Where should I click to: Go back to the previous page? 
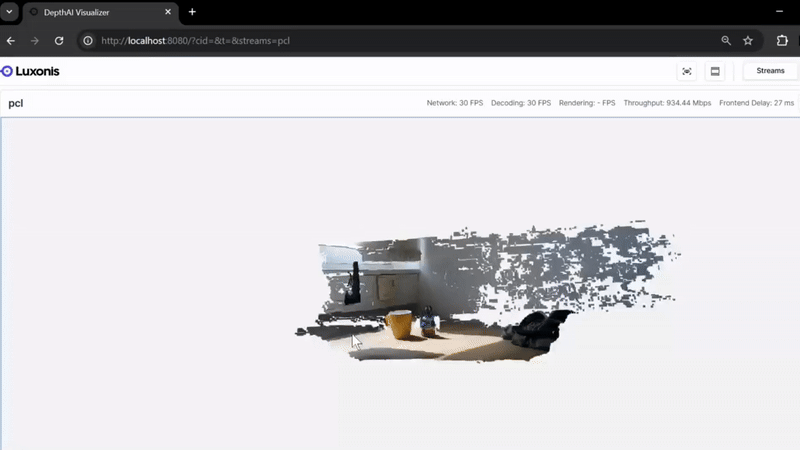(11, 41)
